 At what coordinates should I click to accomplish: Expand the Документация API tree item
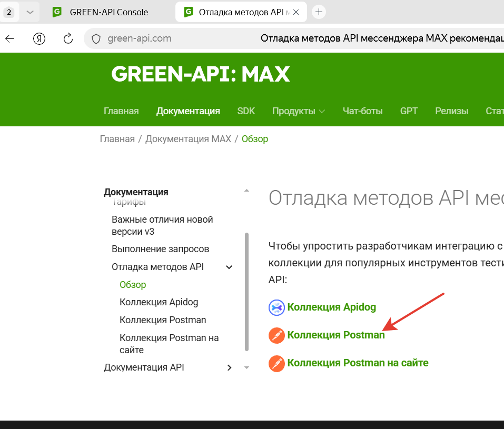(229, 367)
